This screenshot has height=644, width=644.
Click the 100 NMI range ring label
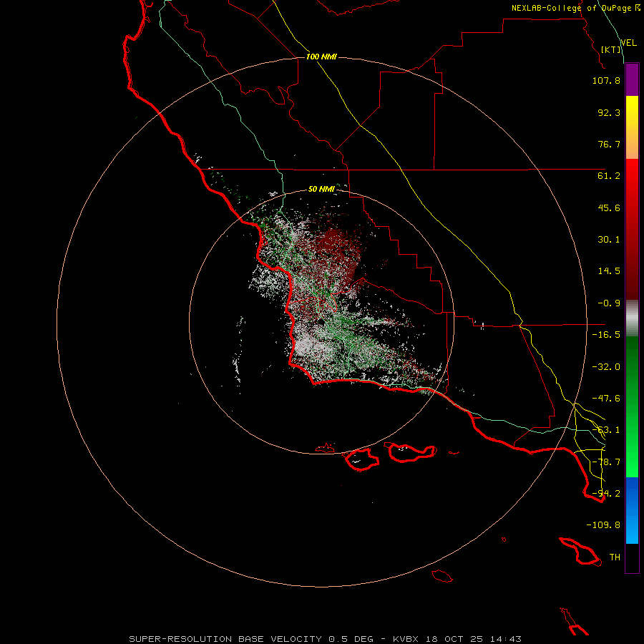pyautogui.click(x=321, y=57)
